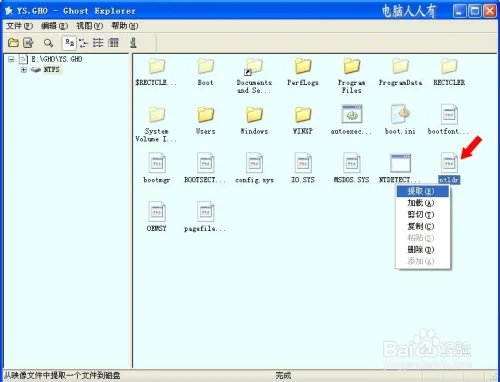Open the 文件 menu
500x382 pixels.
click(x=19, y=26)
